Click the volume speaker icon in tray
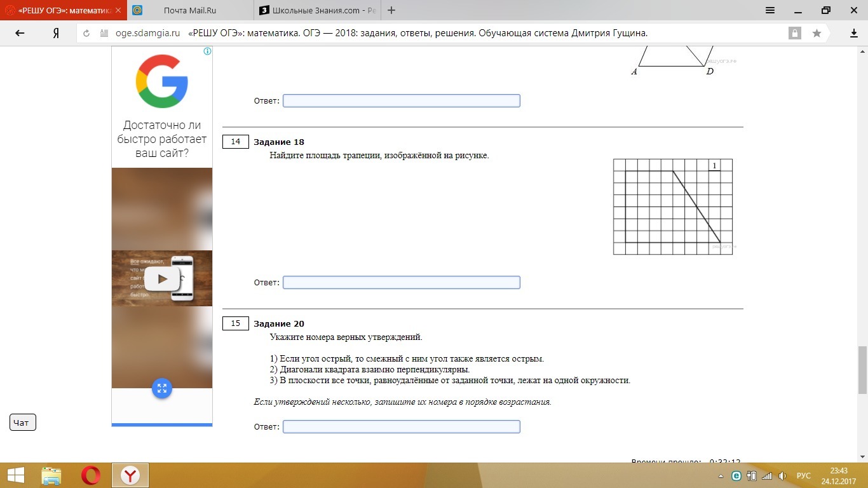 [782, 476]
